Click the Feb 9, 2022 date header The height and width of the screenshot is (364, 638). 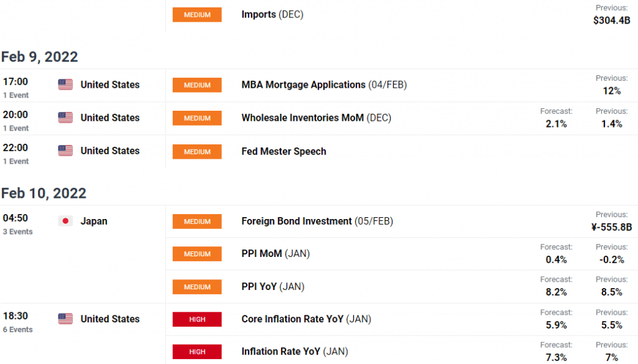[39, 57]
